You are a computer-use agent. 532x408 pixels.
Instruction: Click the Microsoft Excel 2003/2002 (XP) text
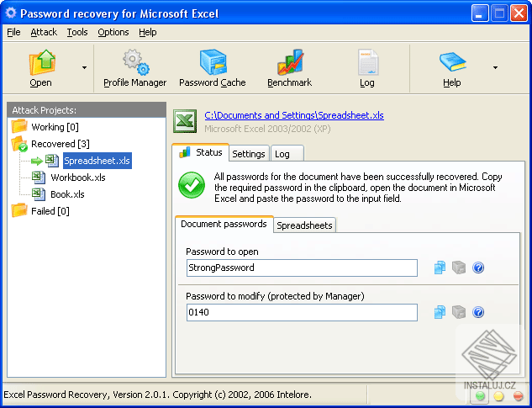(x=267, y=129)
